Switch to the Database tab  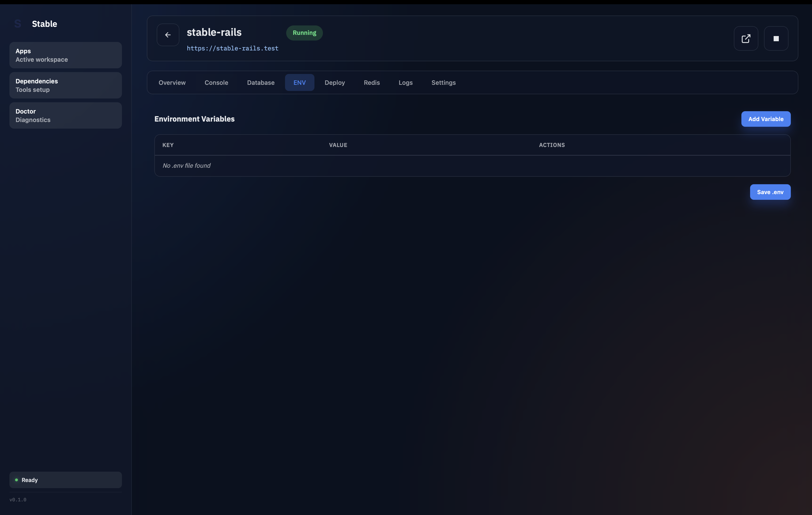261,83
